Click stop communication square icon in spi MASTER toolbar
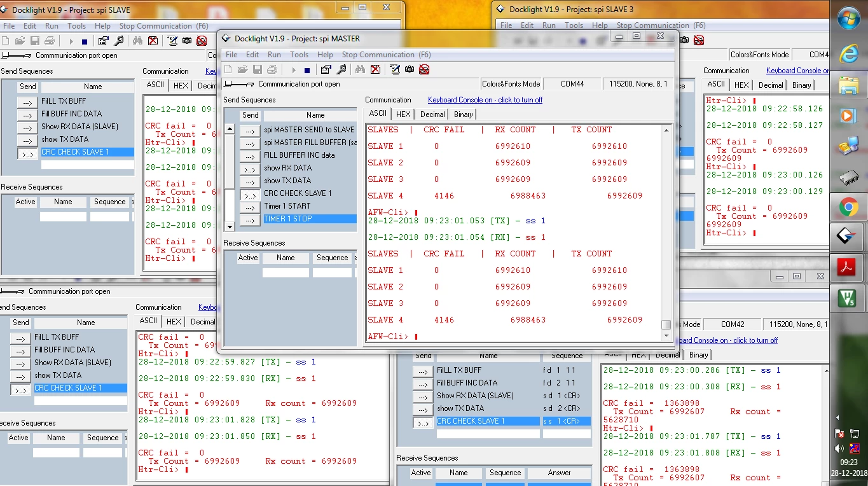 click(x=307, y=69)
